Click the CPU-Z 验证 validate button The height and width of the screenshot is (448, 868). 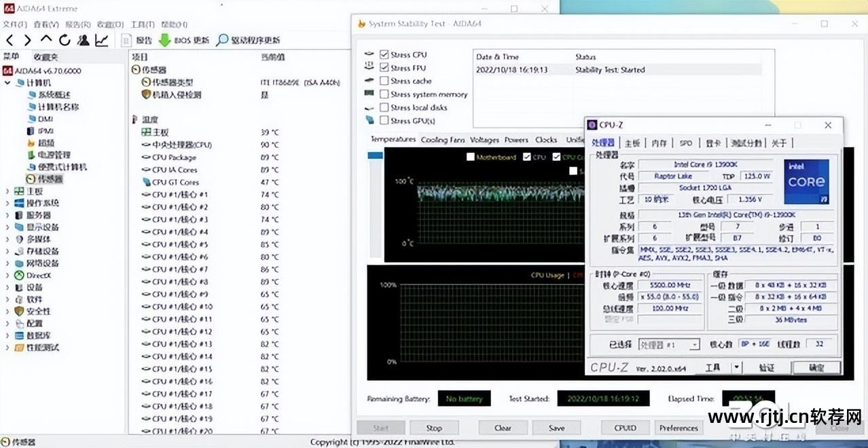click(x=767, y=367)
